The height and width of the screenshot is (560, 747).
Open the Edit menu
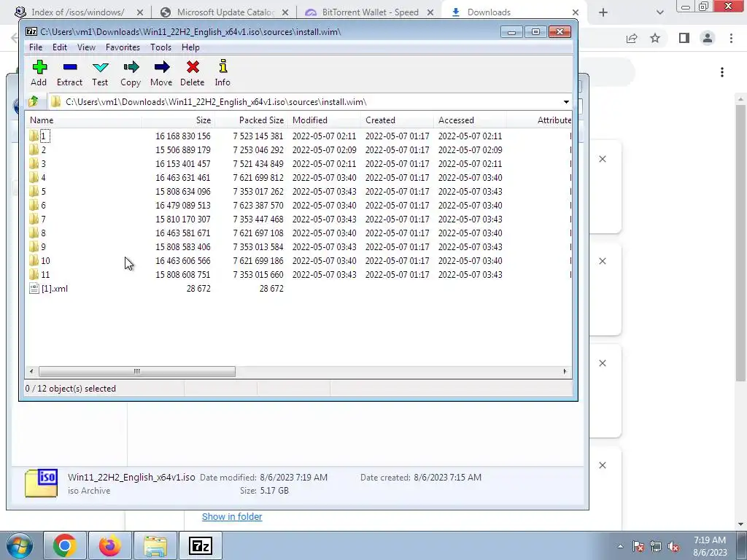60,47
